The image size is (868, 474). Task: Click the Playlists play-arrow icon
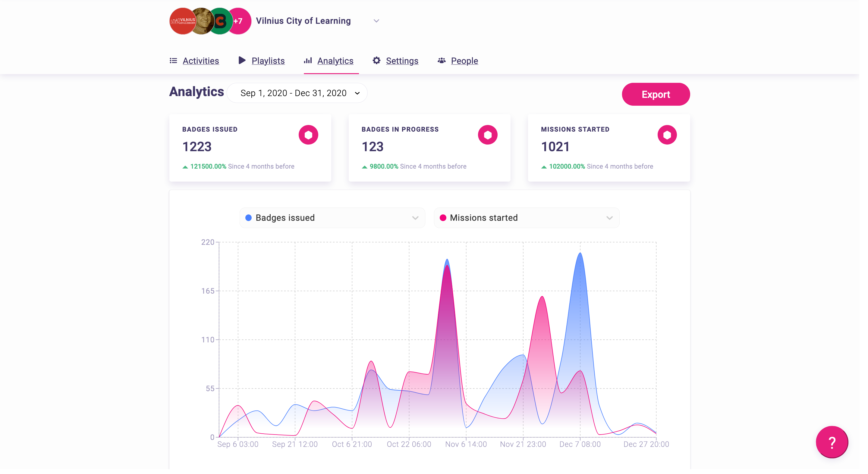(242, 60)
